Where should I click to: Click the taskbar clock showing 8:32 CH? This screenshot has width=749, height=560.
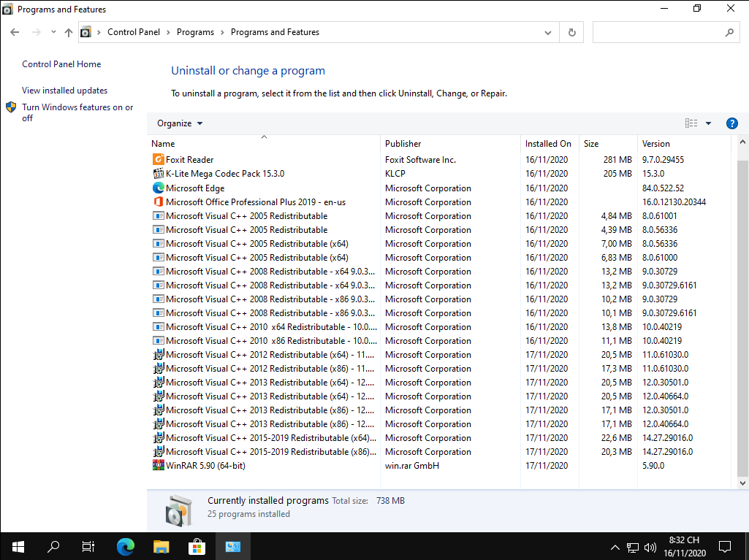(x=684, y=547)
